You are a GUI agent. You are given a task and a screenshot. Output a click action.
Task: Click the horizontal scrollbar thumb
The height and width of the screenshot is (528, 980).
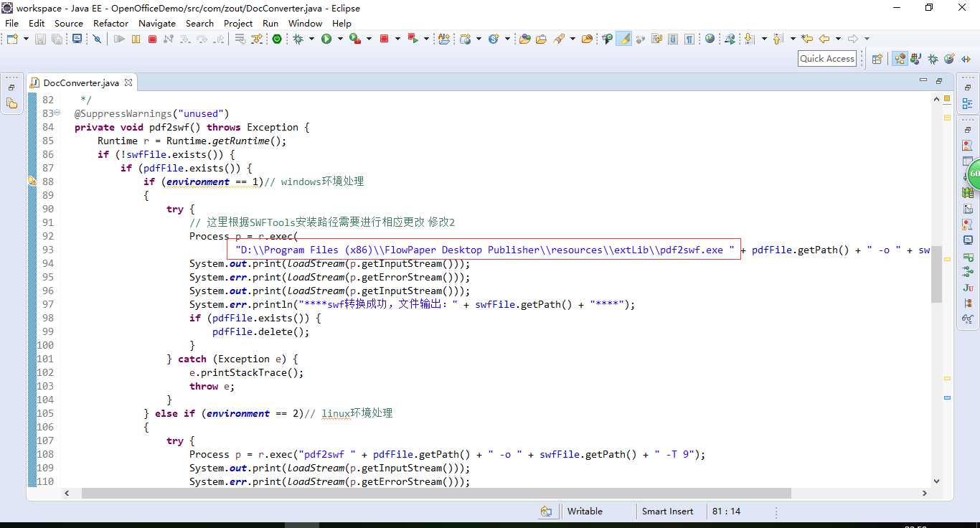436,494
